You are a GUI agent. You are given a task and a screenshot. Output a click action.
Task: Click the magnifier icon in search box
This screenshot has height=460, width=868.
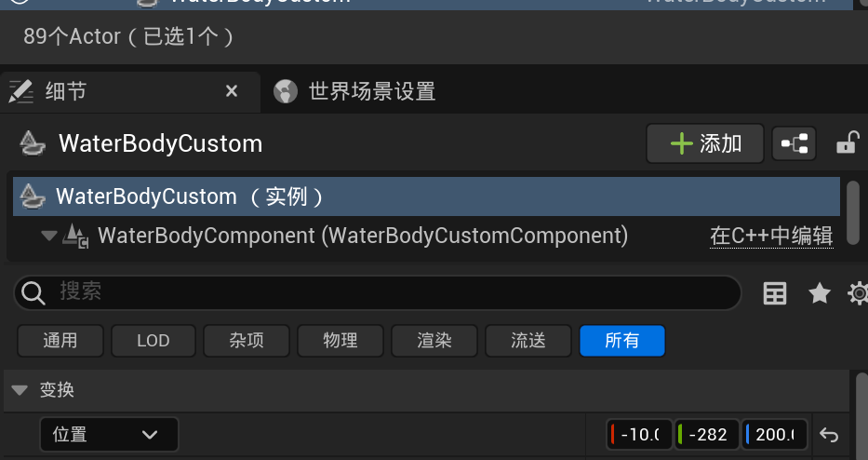click(x=33, y=292)
